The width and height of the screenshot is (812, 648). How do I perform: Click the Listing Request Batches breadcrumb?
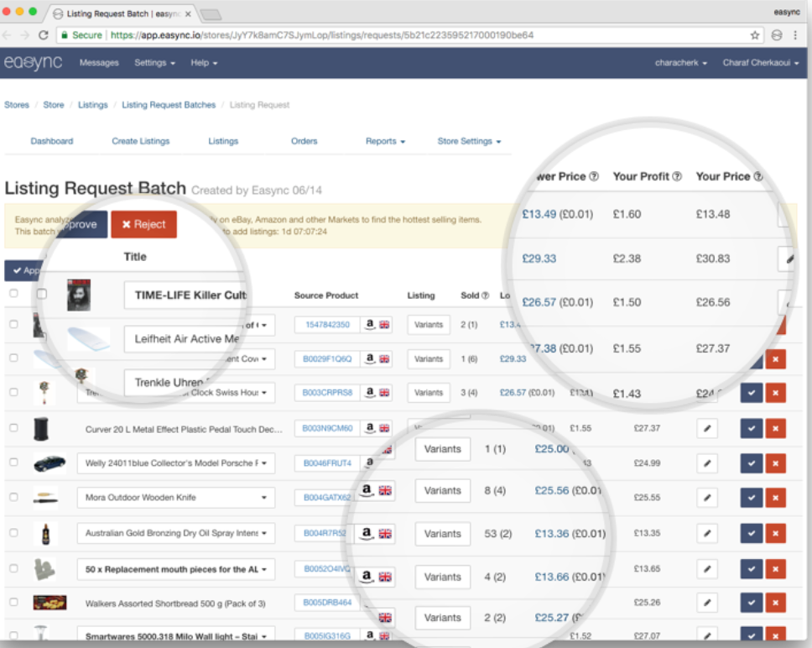click(169, 105)
